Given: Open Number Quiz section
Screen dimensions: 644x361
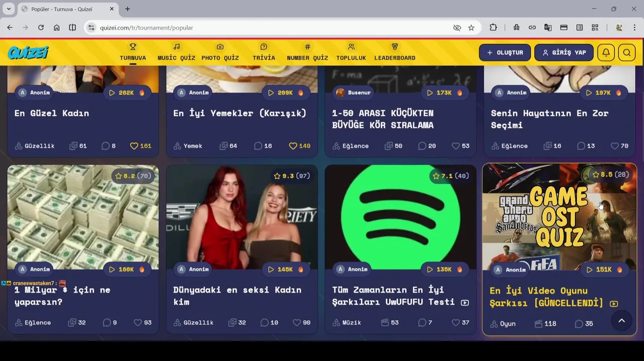Looking at the screenshot, I should (307, 52).
